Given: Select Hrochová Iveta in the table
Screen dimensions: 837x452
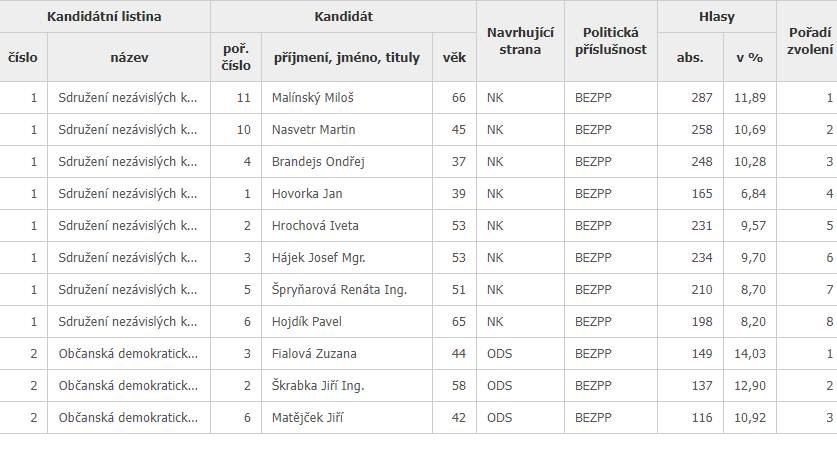Looking at the screenshot, I should point(315,226).
